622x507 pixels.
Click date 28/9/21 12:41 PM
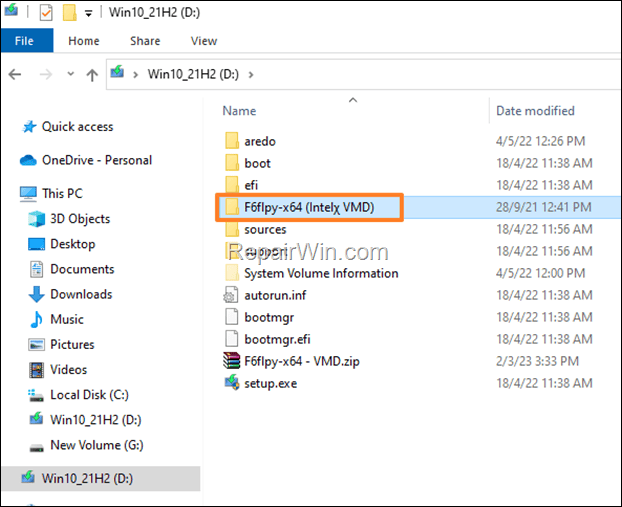pyautogui.click(x=543, y=207)
